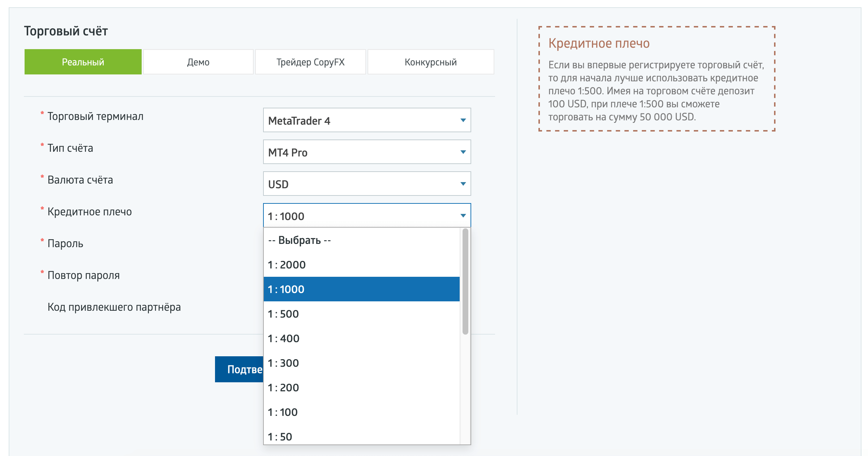Viewport: 868px width, 456px height.
Task: Select the 1:100 leverage option
Action: pos(361,412)
